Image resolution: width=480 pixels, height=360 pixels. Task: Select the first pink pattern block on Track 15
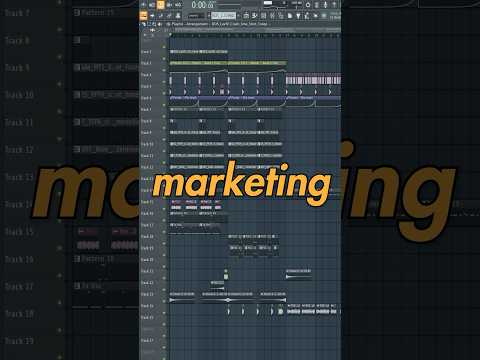pos(176,205)
